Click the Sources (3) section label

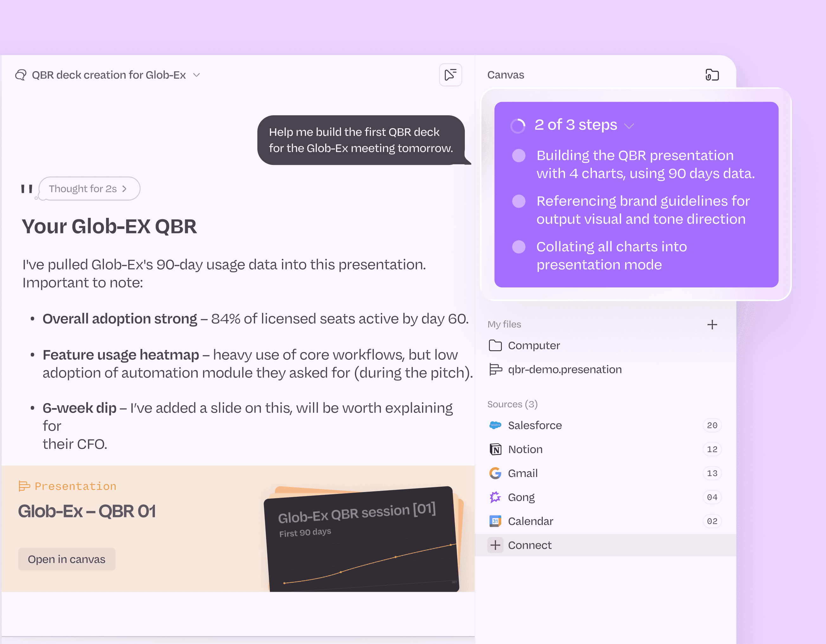[x=512, y=404]
